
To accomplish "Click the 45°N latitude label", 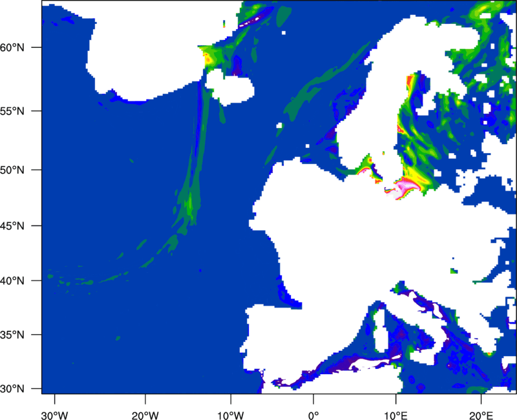I will click(x=12, y=226).
